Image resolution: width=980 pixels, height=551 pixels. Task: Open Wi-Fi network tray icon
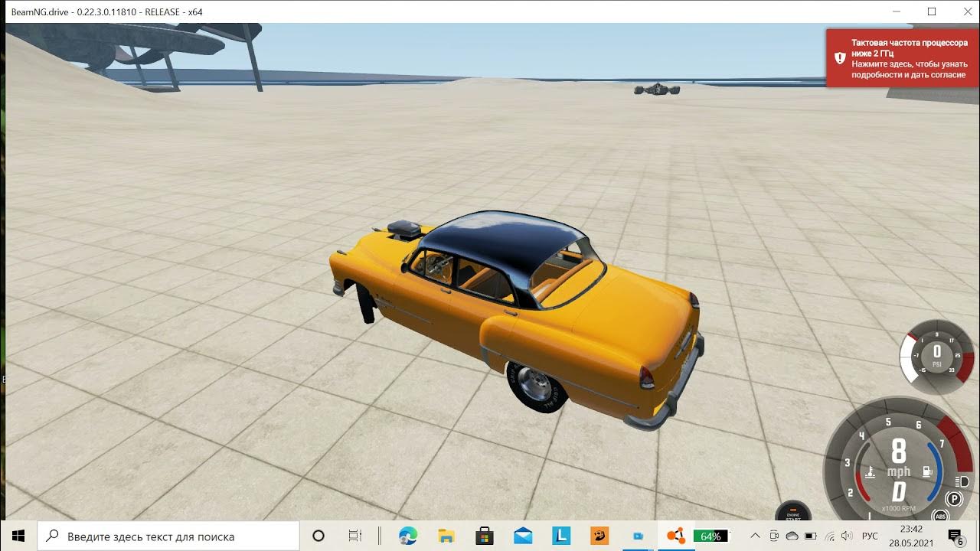click(x=829, y=536)
